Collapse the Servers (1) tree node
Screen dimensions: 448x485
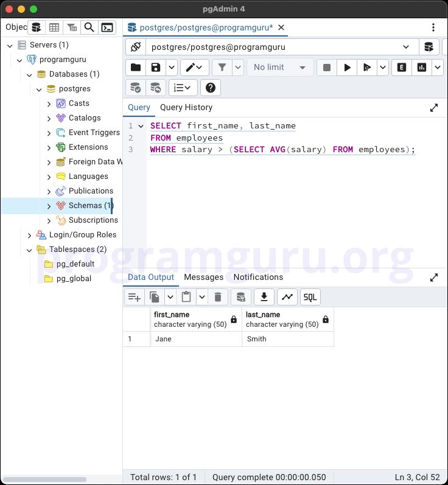click(x=10, y=46)
